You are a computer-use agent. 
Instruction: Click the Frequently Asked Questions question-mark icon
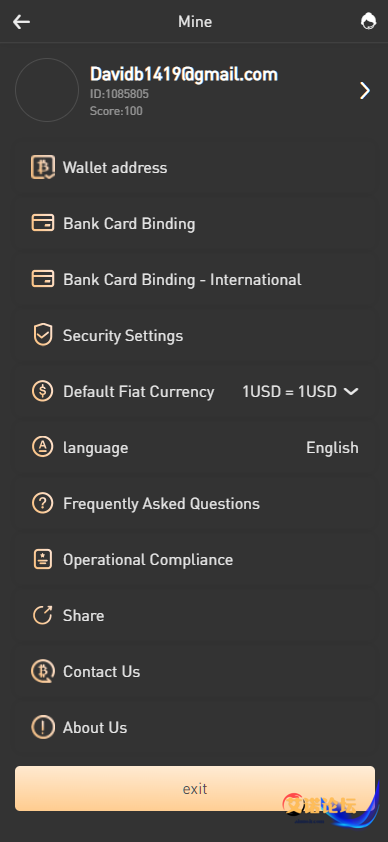point(42,504)
